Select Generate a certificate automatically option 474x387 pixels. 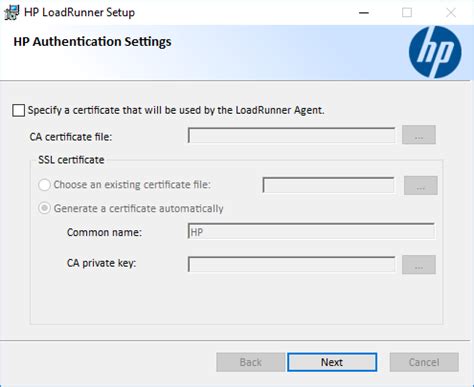[x=44, y=208]
